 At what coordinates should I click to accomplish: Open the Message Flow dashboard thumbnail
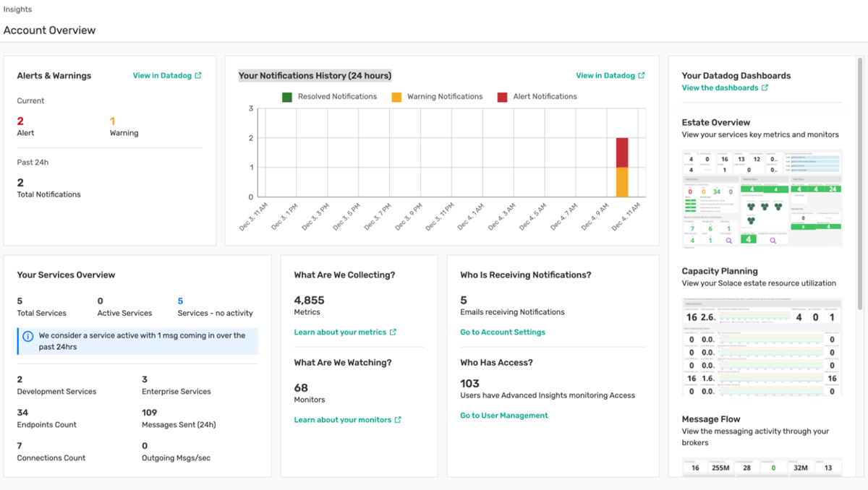[x=762, y=466]
